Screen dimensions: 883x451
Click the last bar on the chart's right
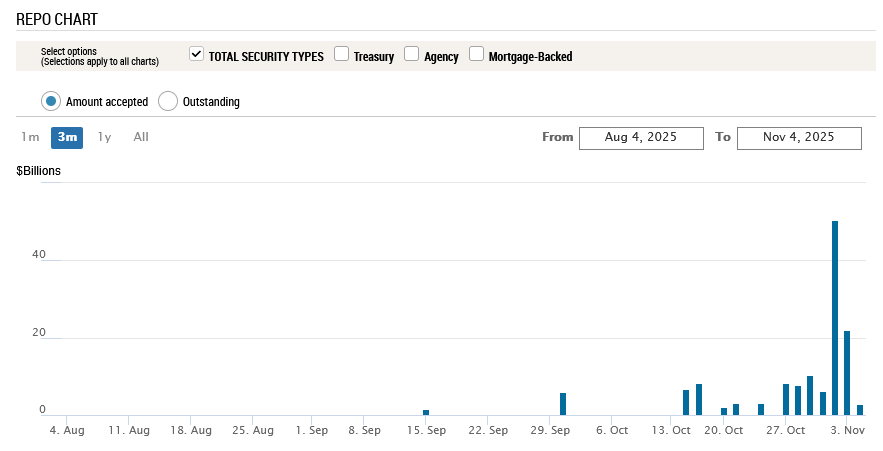tap(860, 409)
